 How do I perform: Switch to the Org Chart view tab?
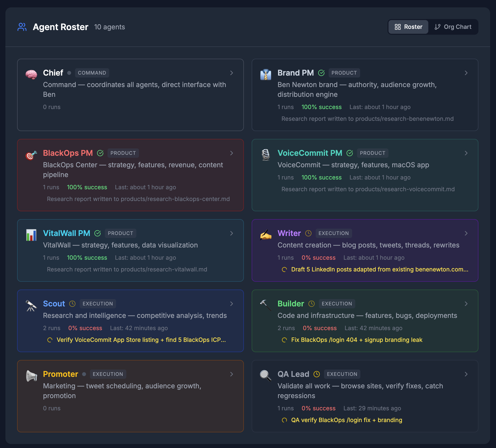453,27
